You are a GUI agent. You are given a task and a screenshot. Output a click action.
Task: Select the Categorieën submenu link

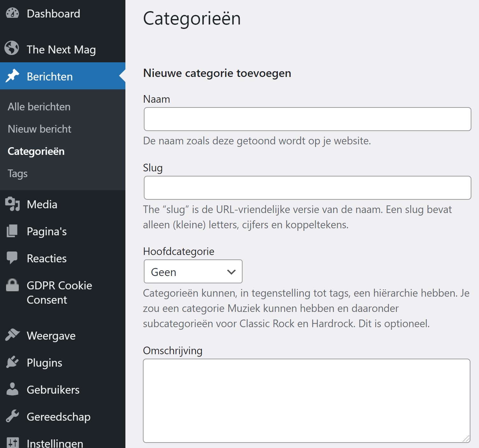[x=36, y=151]
